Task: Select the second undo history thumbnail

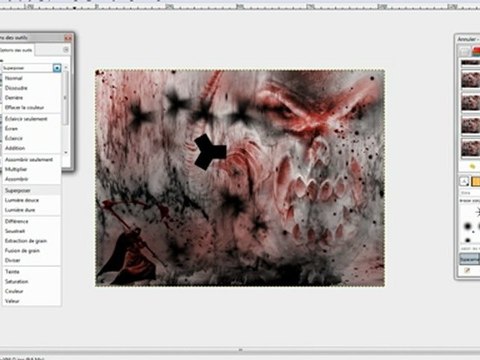Action: tap(470, 80)
